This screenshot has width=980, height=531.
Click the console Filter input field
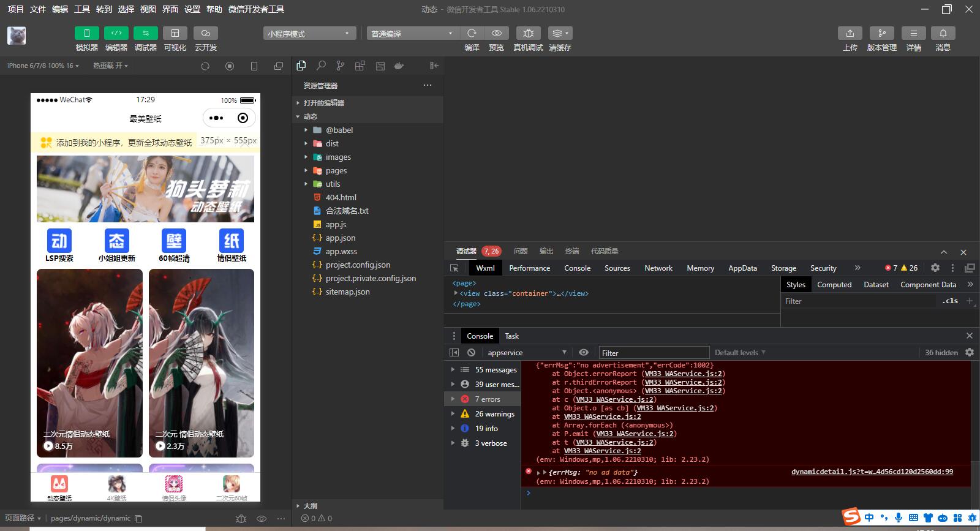[x=653, y=352]
